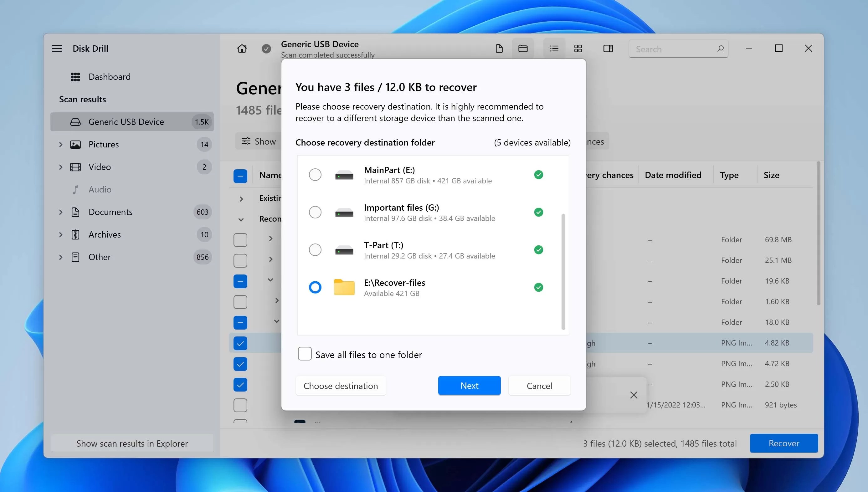Enable Save all files to one folder
868x492 pixels.
pos(305,354)
